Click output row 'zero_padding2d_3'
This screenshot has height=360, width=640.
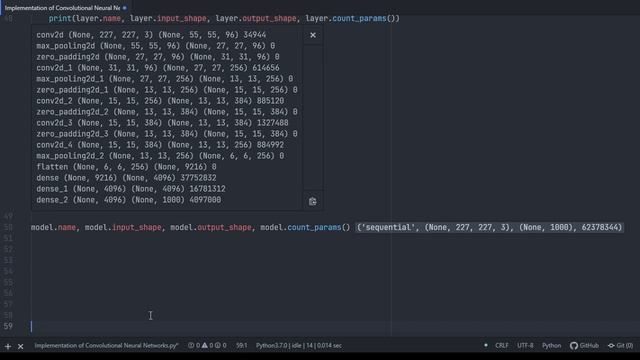coord(167,134)
